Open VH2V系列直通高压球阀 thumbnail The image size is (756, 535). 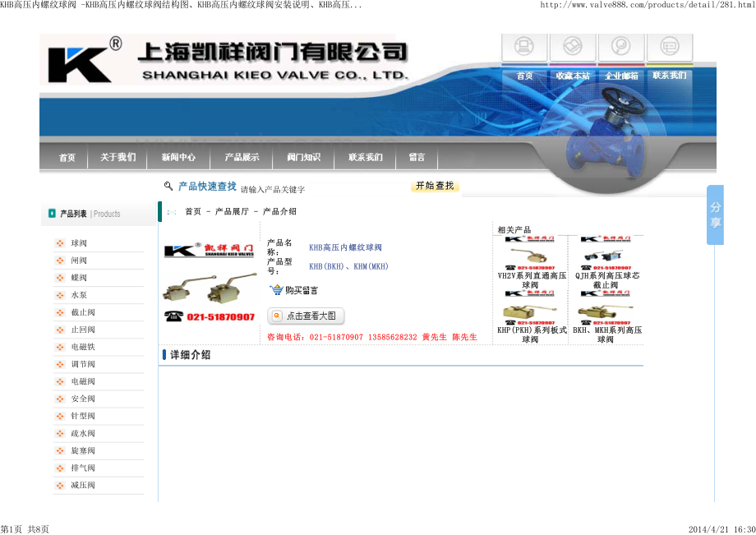point(529,253)
